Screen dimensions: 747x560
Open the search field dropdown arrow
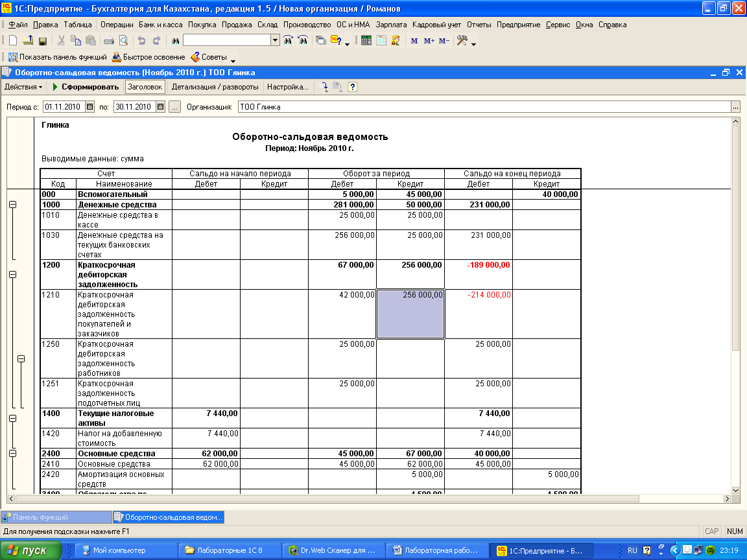275,40
